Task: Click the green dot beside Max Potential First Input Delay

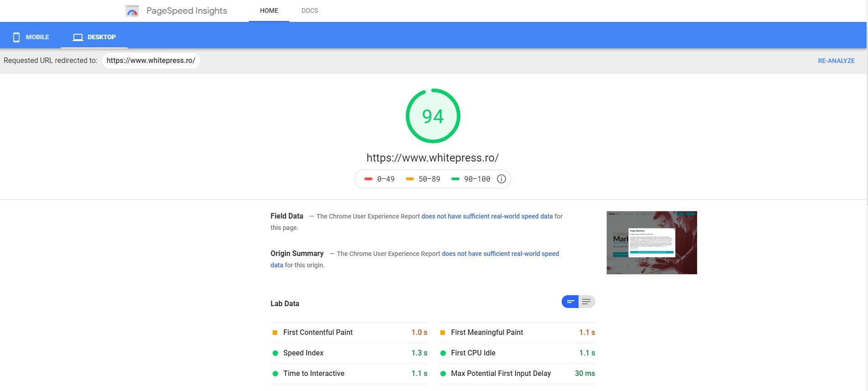Action: pyautogui.click(x=443, y=374)
